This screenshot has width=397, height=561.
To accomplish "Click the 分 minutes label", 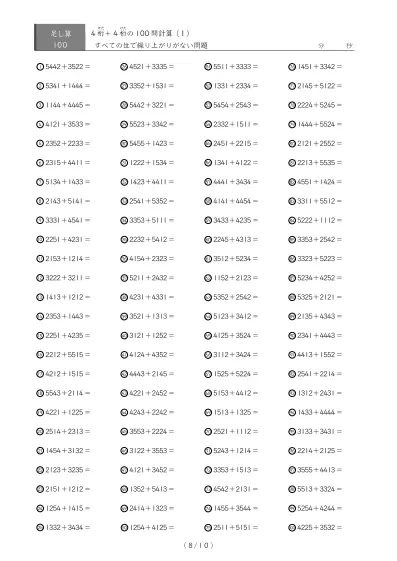I will [x=321, y=45].
